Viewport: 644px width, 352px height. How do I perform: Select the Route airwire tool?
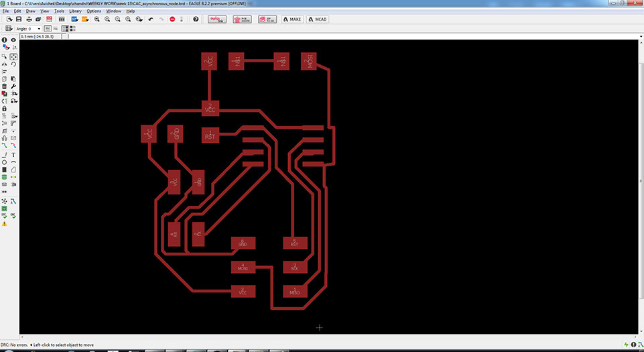click(4, 145)
